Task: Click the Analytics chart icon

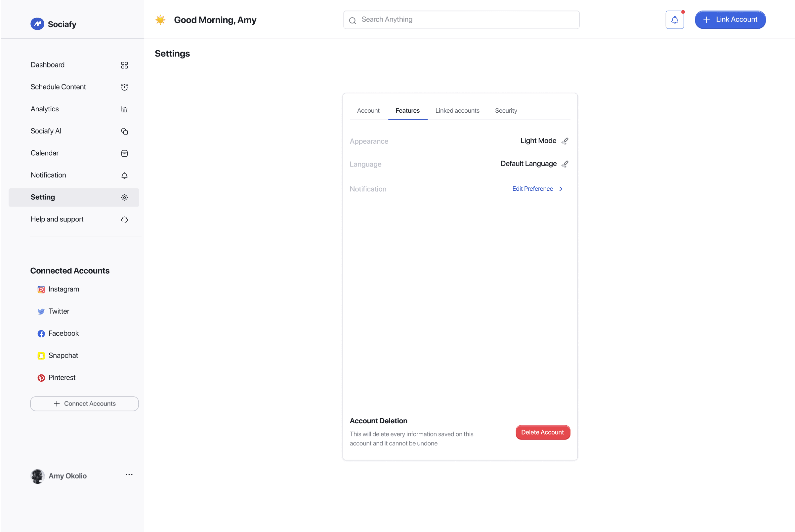Action: (x=124, y=109)
